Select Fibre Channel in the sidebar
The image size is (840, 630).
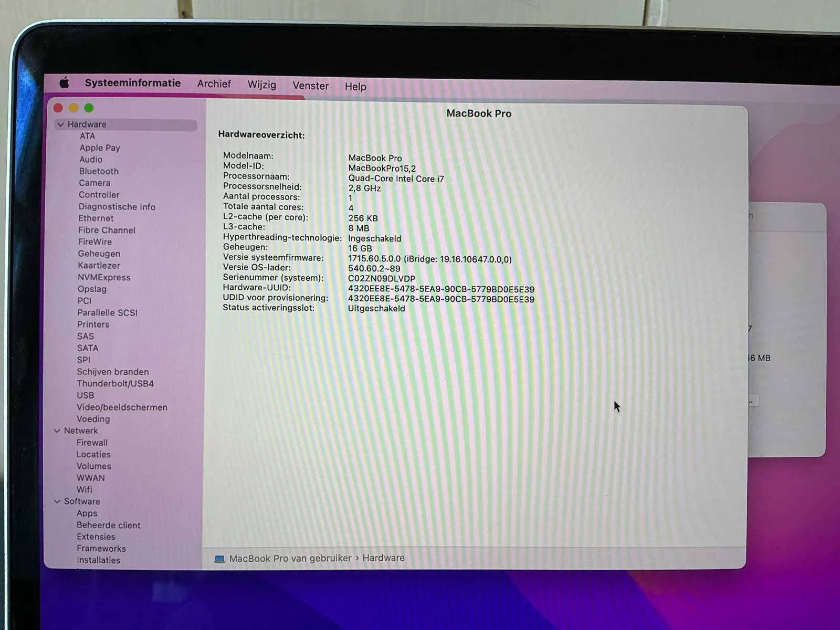tap(107, 230)
